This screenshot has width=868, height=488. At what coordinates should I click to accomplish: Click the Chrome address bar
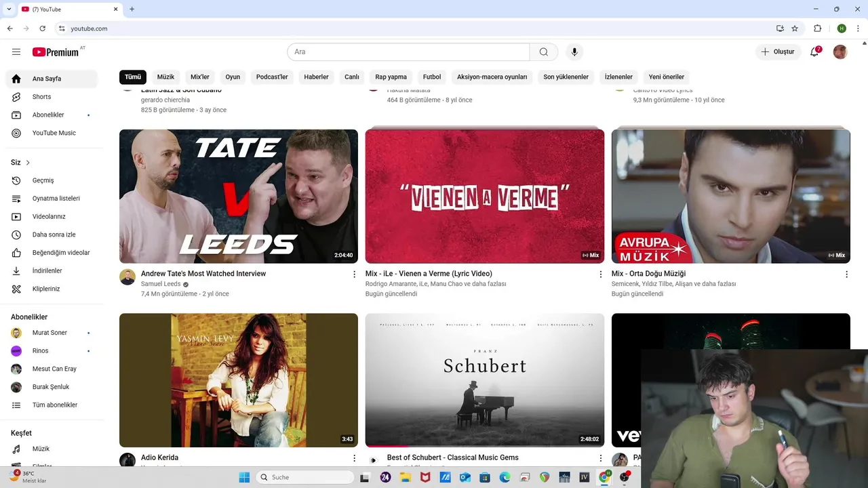tap(414, 28)
